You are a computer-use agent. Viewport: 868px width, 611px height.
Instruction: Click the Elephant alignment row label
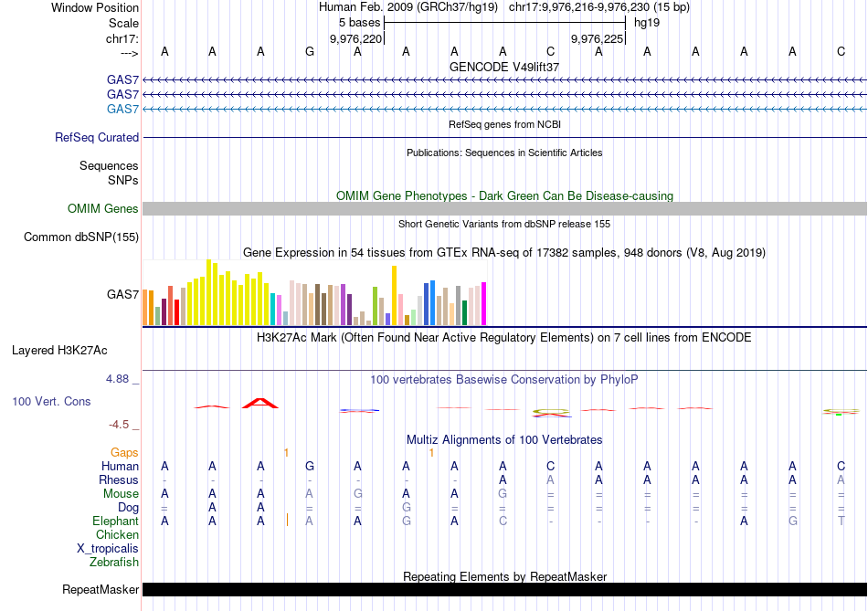(116, 521)
